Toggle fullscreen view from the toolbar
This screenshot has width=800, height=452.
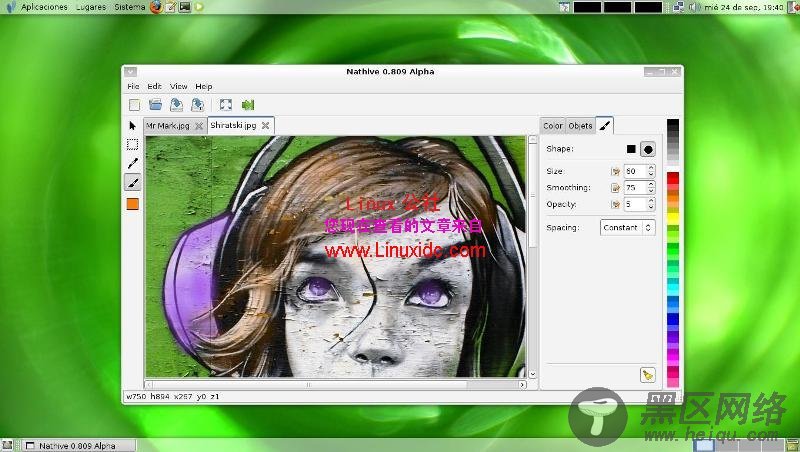click(226, 105)
